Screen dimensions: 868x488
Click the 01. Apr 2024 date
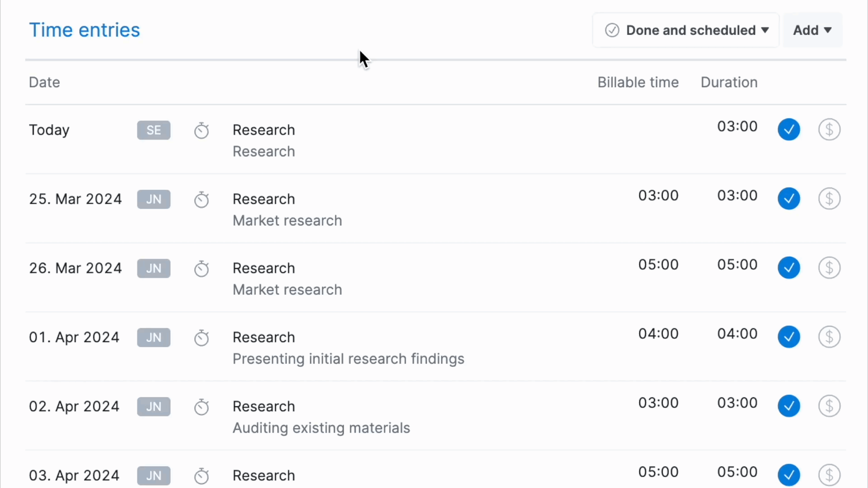(x=74, y=338)
